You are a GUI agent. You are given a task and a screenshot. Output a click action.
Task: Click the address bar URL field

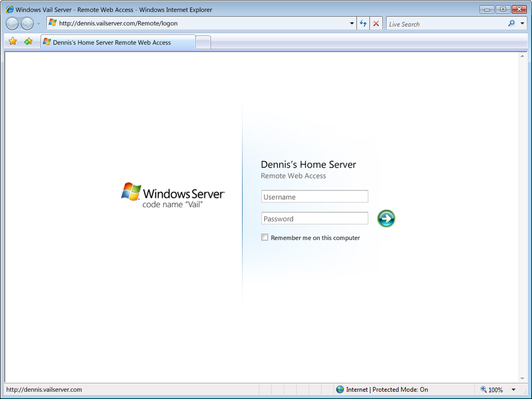[x=202, y=23]
